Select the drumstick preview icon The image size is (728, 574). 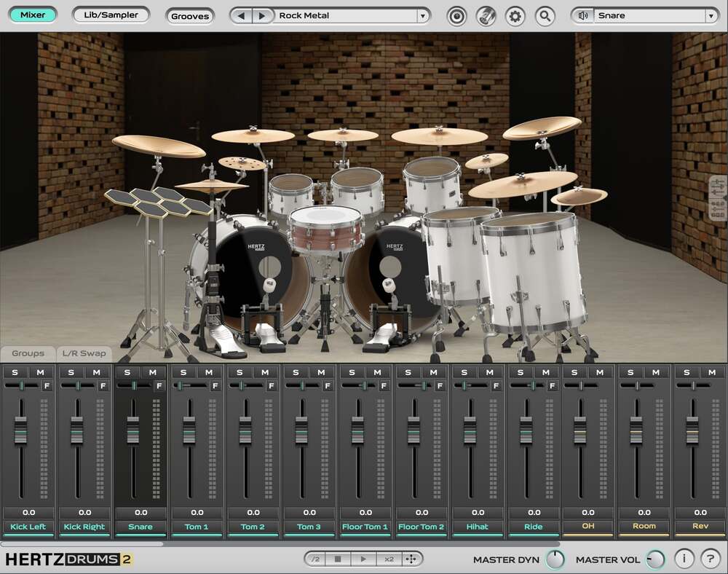pos(486,15)
